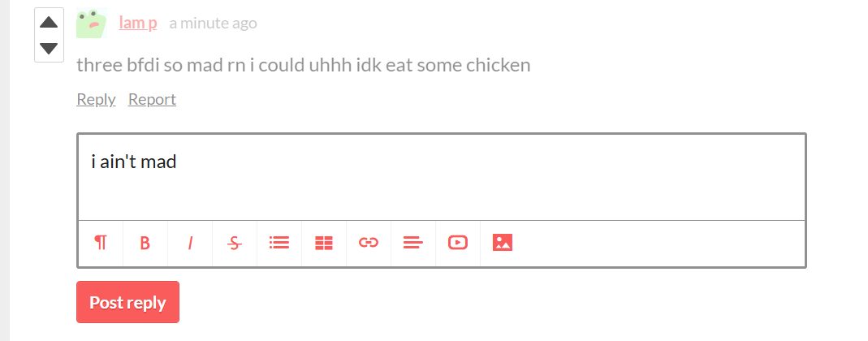Upvote the comment by lam p

(50, 22)
